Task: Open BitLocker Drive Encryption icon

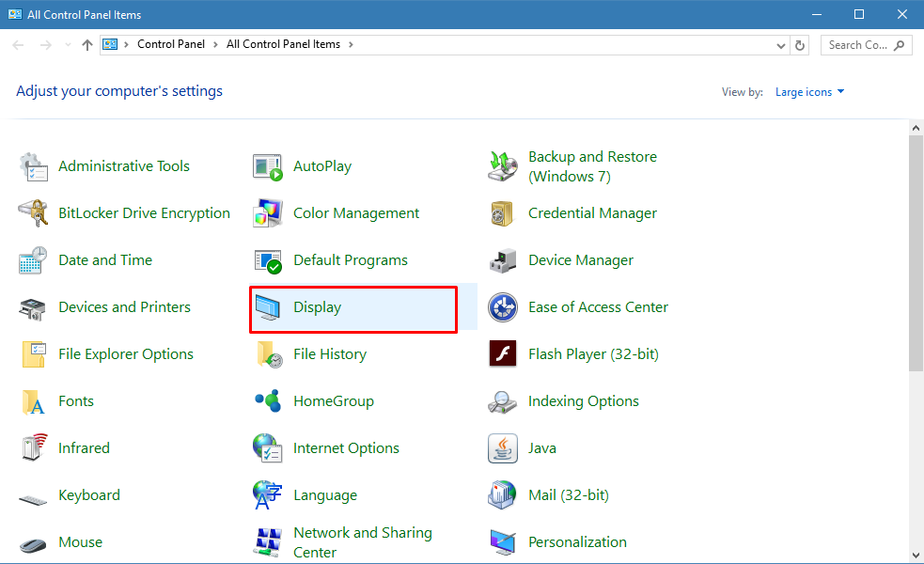Action: coord(34,213)
